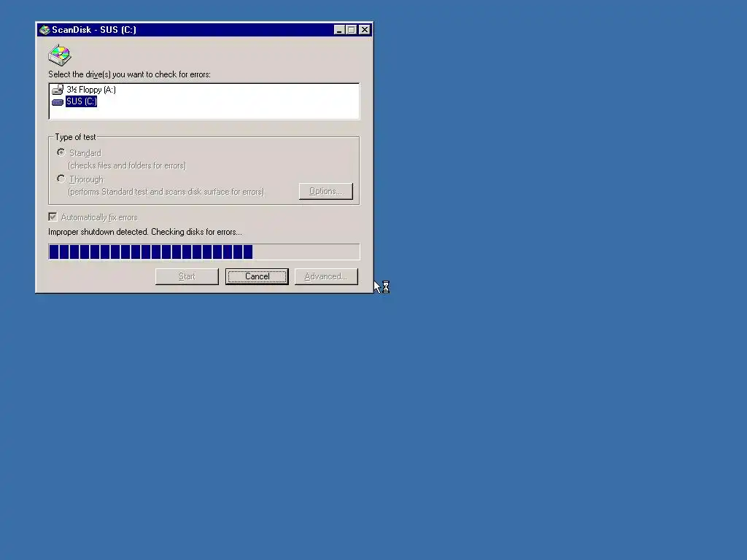Click the SUS (C:) hard drive icon
The image size is (747, 560).
coord(58,102)
